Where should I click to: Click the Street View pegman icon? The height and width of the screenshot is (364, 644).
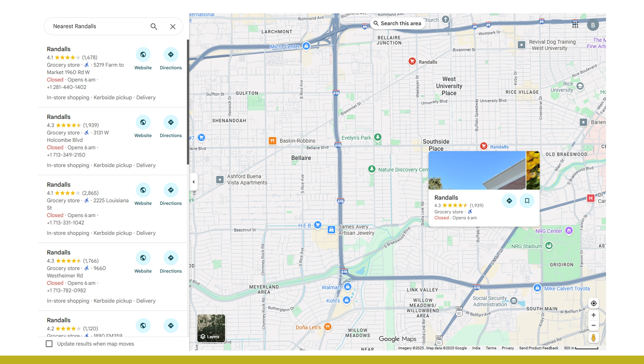(x=594, y=337)
